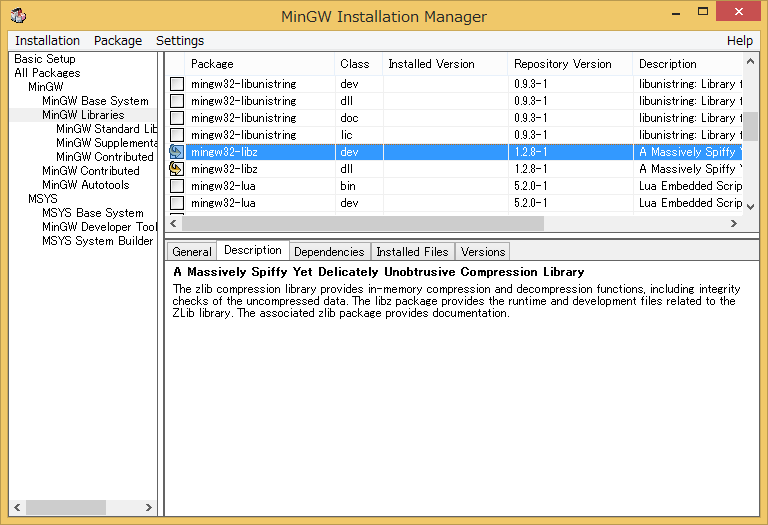This screenshot has width=768, height=525.
Task: Tick checkbox for mingw32-libunistring dev
Action: (x=177, y=84)
